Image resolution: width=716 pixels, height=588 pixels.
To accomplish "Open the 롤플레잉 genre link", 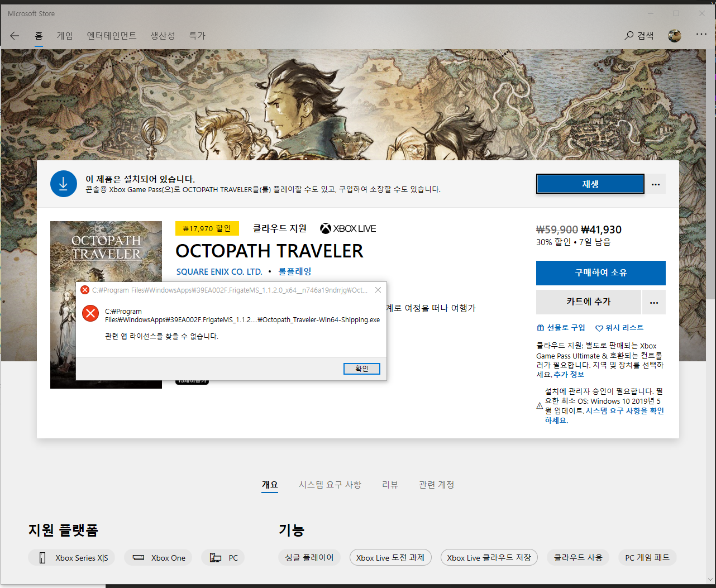I will pyautogui.click(x=295, y=271).
